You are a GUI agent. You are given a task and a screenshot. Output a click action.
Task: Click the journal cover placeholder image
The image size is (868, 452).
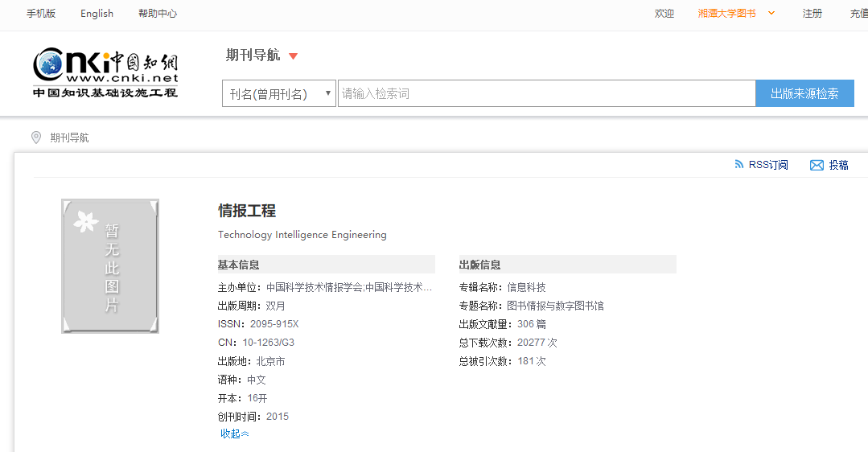tap(110, 266)
